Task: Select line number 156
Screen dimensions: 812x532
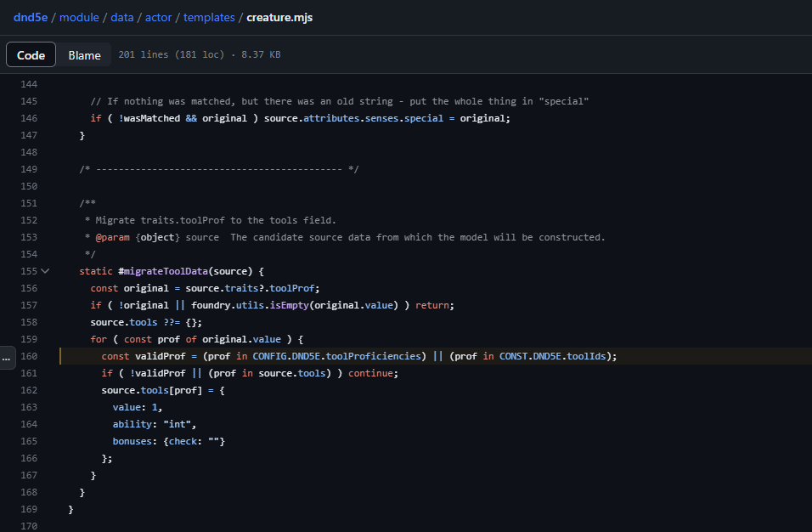Action: pyautogui.click(x=29, y=287)
